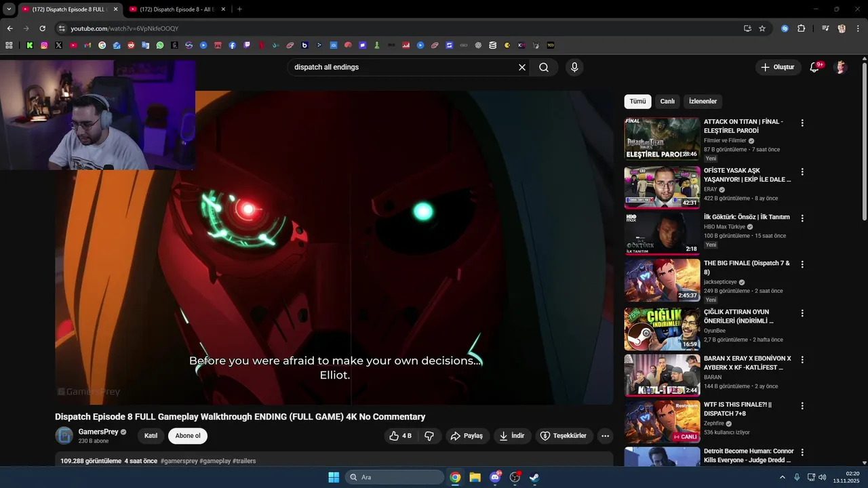868x488 pixels.
Task: Click the İndir download button
Action: coord(512,436)
